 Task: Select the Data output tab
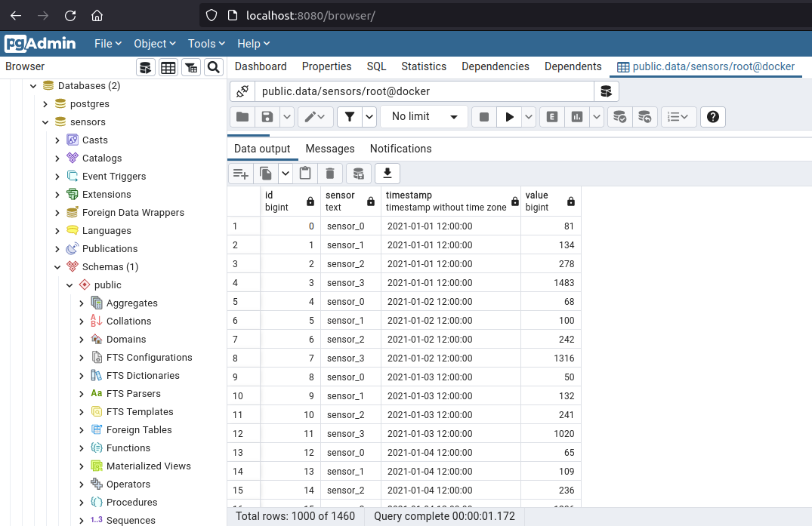pos(262,149)
